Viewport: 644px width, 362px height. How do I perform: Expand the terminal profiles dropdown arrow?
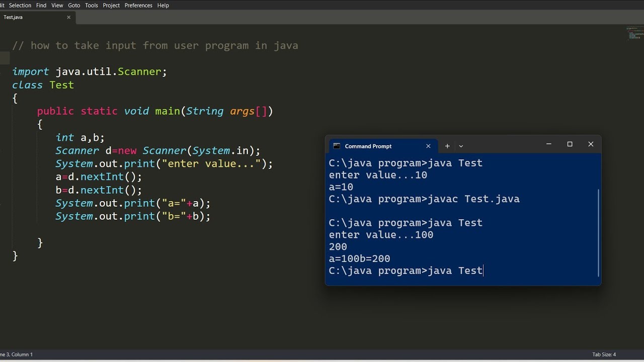tap(461, 146)
